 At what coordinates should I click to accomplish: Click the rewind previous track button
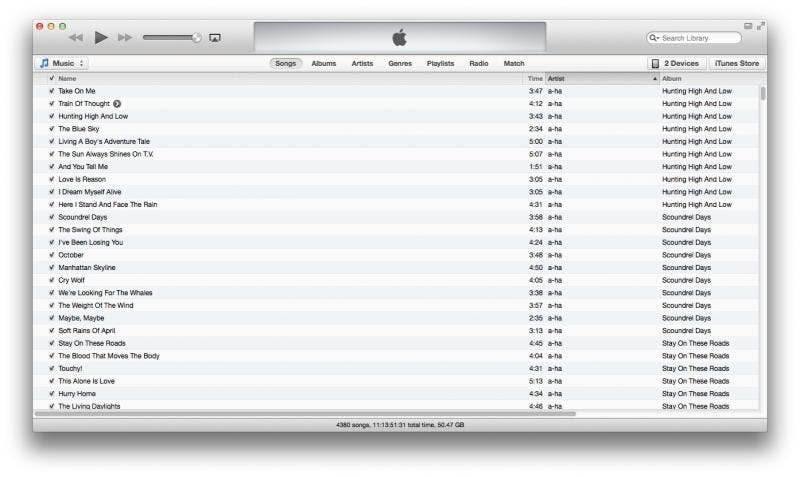(76, 37)
